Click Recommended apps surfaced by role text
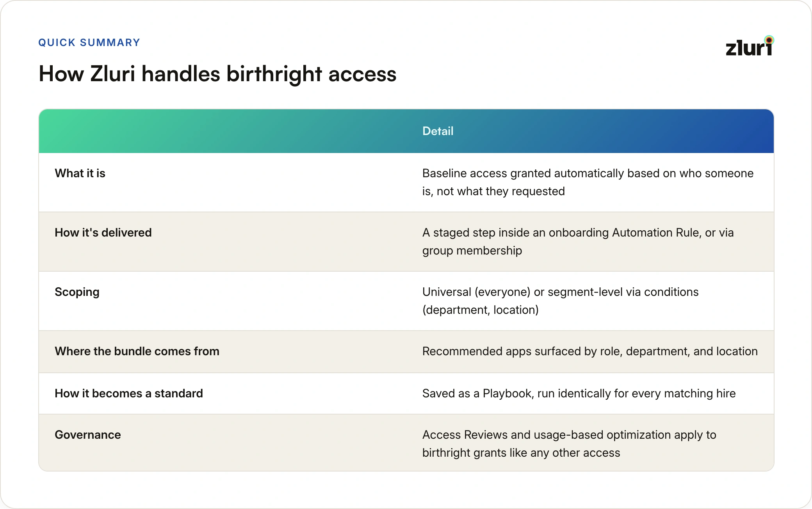 click(x=590, y=351)
